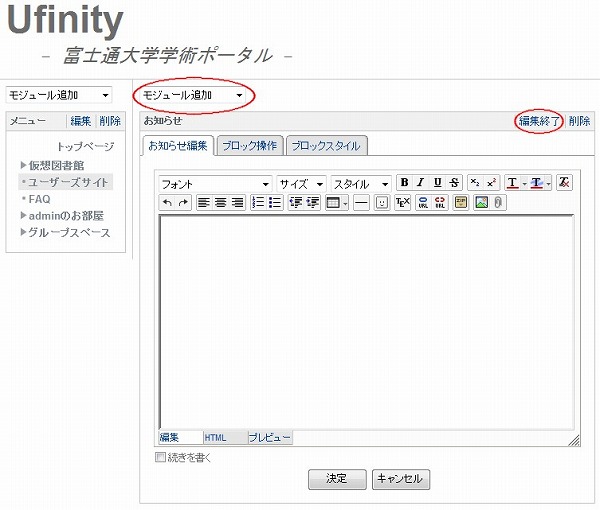Open text color dropdown arrow
This screenshot has width=600, height=510.
524,184
